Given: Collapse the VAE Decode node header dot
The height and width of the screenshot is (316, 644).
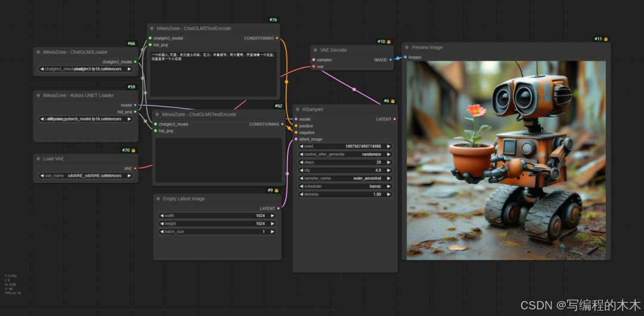Looking at the screenshot, I should [315, 50].
